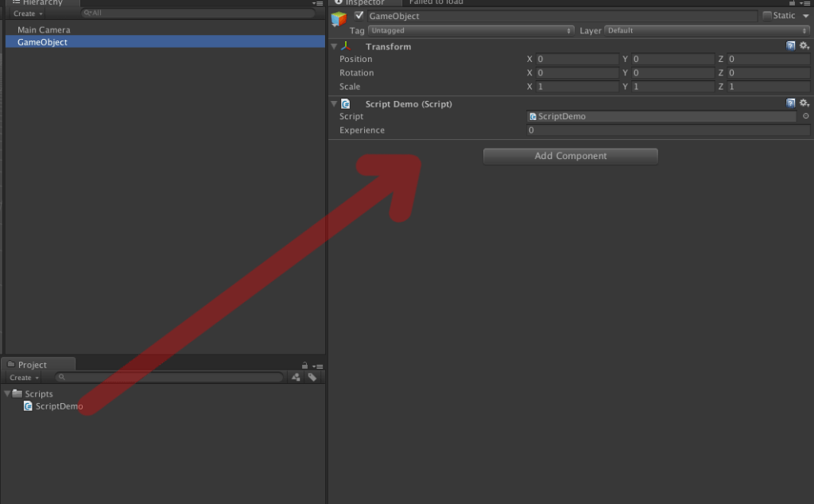This screenshot has width=814, height=504.
Task: Collapse the Transform component
Action: click(x=335, y=46)
